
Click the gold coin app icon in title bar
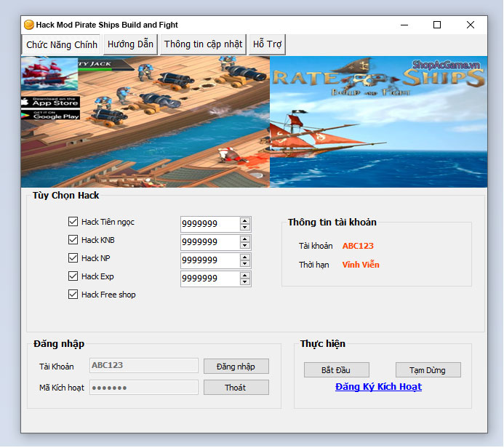click(28, 25)
